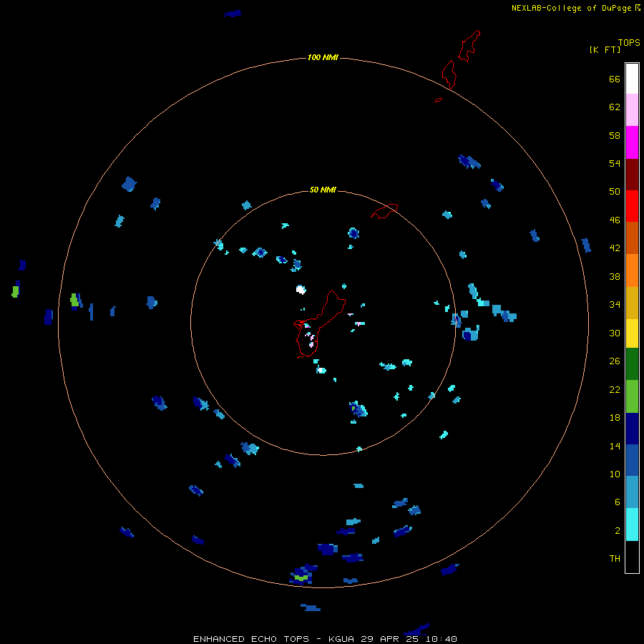Click the "38" legend value
Image resolution: width=644 pixels, height=644 pixels.
pyautogui.click(x=615, y=276)
